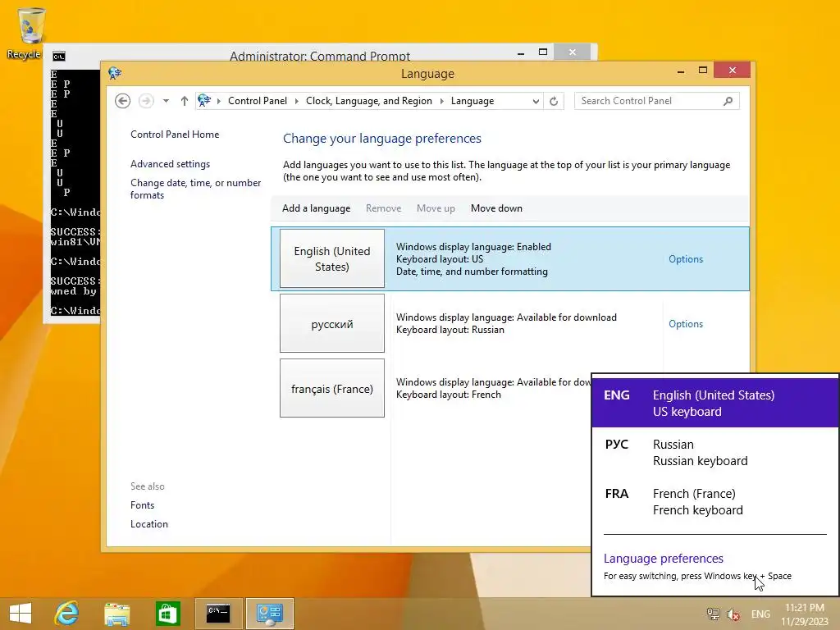Expand chevron after Clock, Language, and Region
Screen dimensions: 840x630
tap(441, 101)
